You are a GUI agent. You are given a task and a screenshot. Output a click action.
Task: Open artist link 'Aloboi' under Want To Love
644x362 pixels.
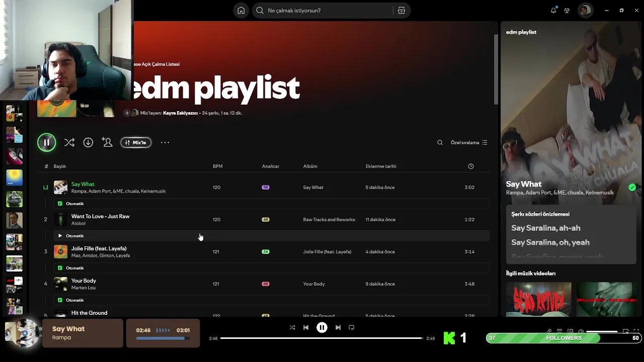(78, 223)
